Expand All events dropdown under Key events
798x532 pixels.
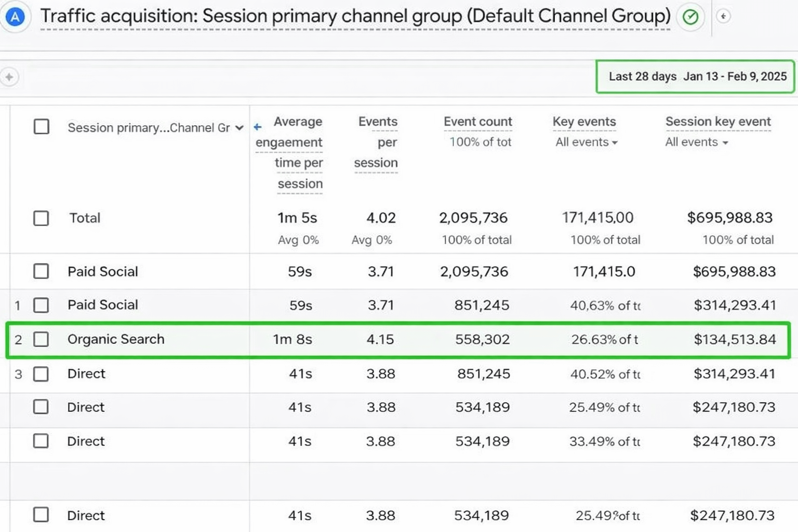(586, 142)
